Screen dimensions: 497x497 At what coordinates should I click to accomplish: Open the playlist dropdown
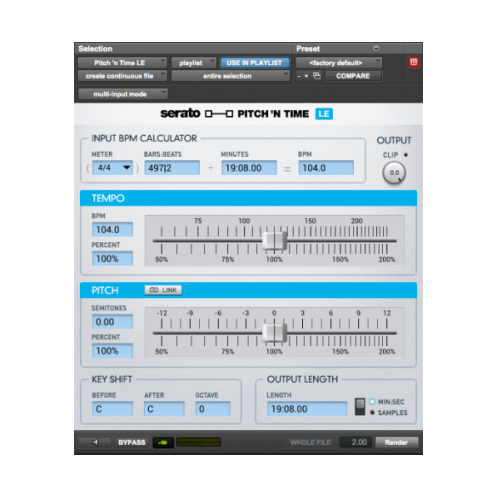pyautogui.click(x=194, y=63)
